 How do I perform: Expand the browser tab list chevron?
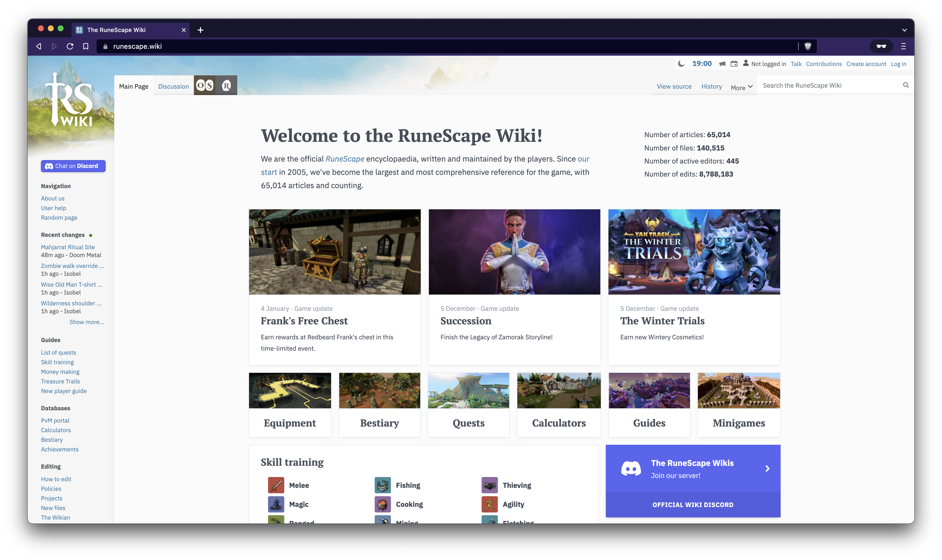(905, 29)
